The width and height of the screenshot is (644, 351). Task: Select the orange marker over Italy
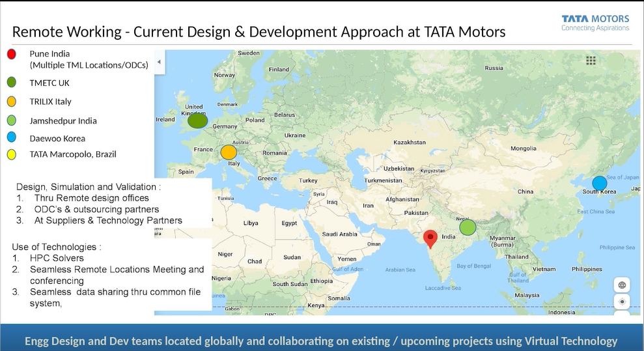[229, 152]
